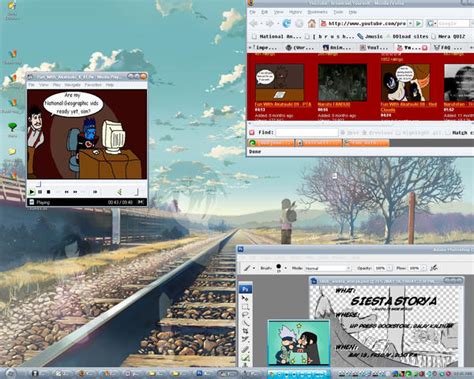Enable airbrush mode in Photoshop options bar
The height and width of the screenshot is (379, 474).
(434, 268)
